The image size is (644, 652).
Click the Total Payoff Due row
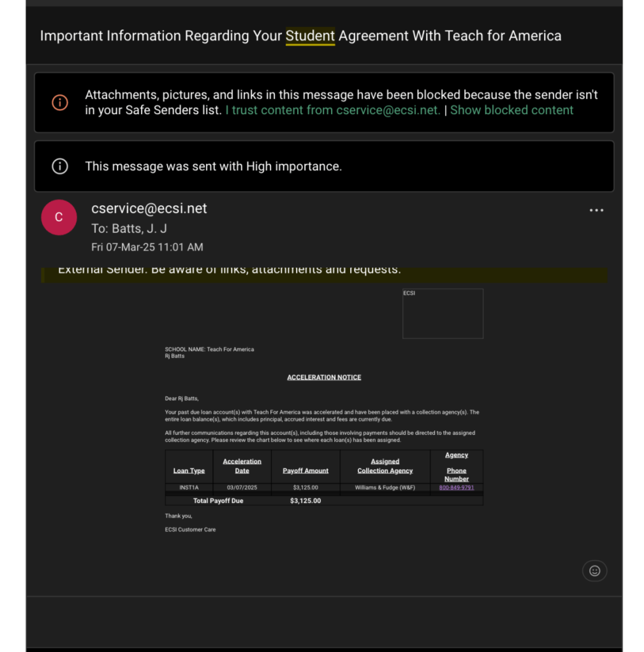tap(218, 501)
